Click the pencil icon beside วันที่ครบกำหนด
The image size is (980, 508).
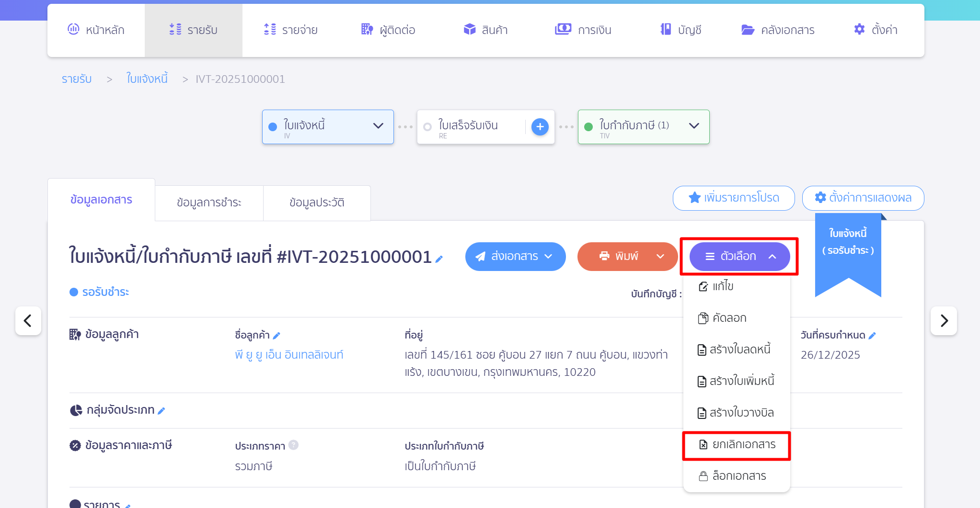(x=872, y=336)
